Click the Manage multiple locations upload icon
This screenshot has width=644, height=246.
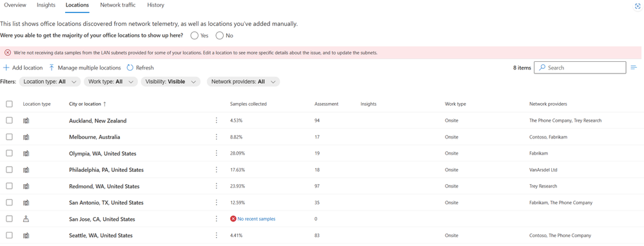coord(52,68)
